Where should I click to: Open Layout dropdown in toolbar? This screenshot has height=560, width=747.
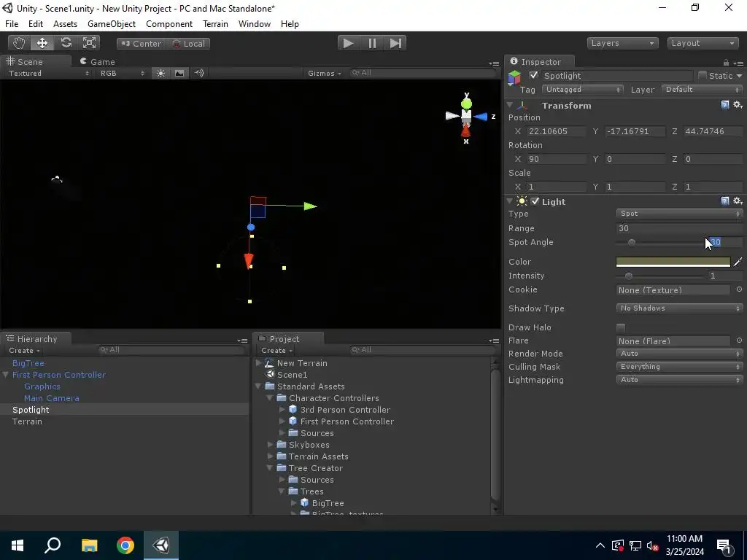point(703,43)
